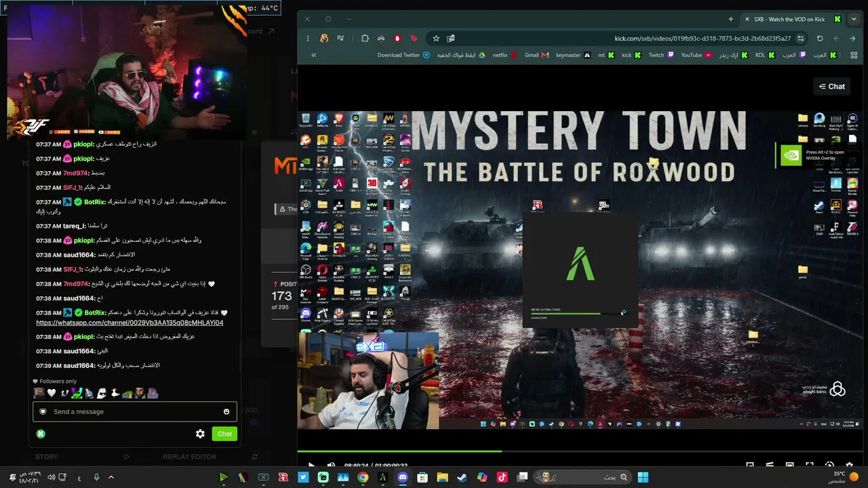The height and width of the screenshot is (488, 868).
Task: Open chat settings gear icon
Action: point(200,434)
